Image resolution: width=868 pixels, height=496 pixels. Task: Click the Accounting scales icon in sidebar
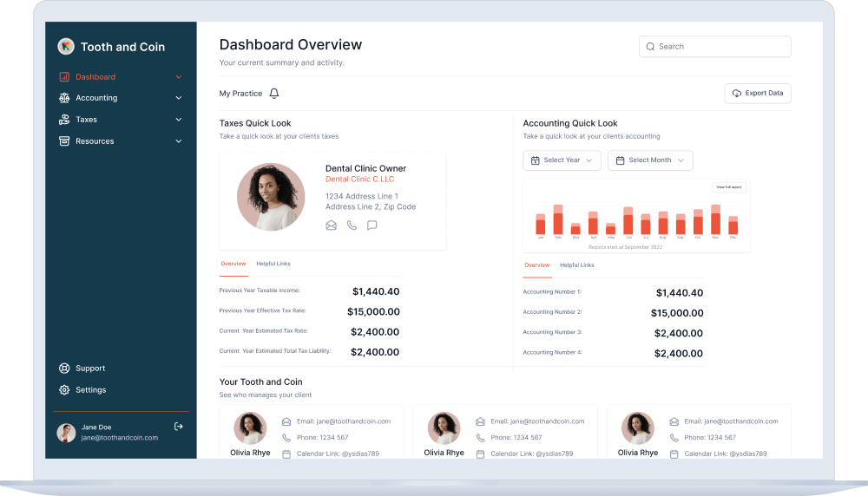64,98
